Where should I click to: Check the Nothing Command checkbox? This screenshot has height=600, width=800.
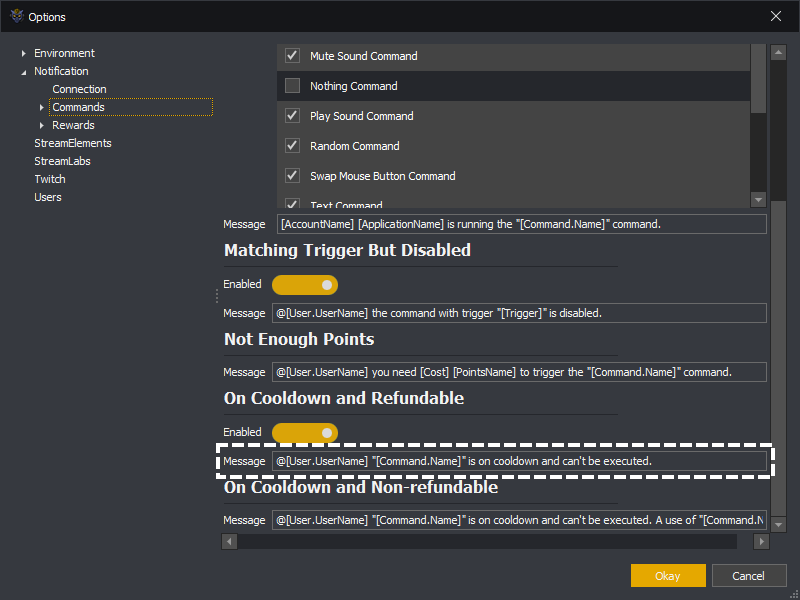pyautogui.click(x=292, y=85)
